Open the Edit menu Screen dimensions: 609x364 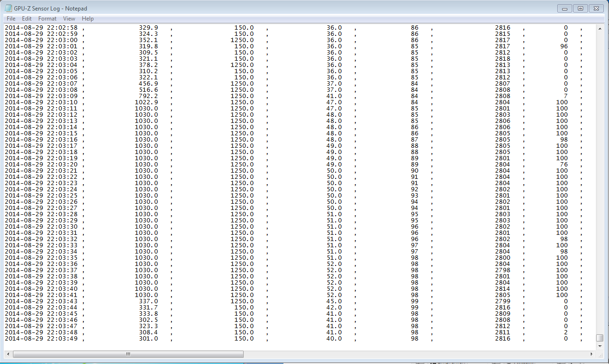[27, 19]
